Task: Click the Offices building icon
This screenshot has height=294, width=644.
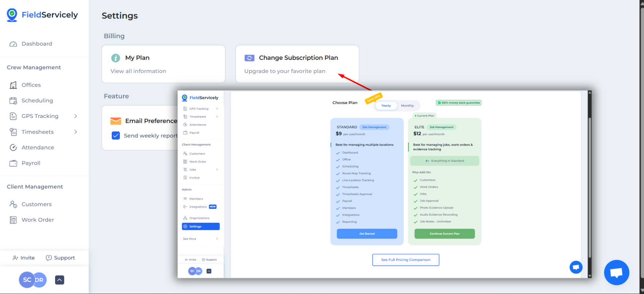Action: [13, 85]
